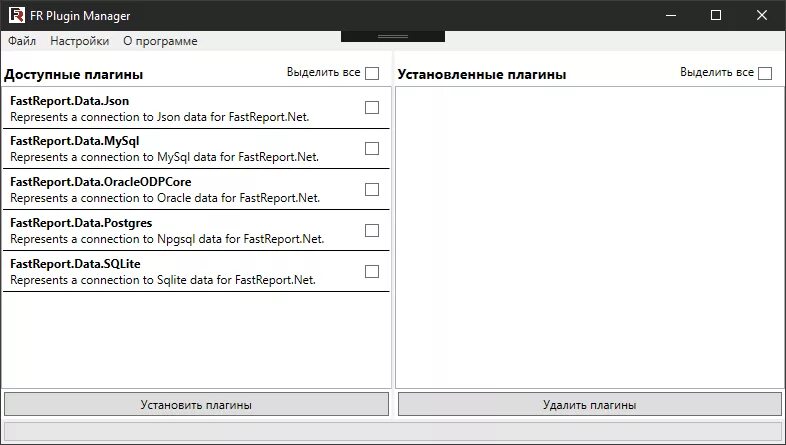Tick the FastReport.Data.SQLite checkbox
This screenshot has height=445, width=786.
(372, 272)
